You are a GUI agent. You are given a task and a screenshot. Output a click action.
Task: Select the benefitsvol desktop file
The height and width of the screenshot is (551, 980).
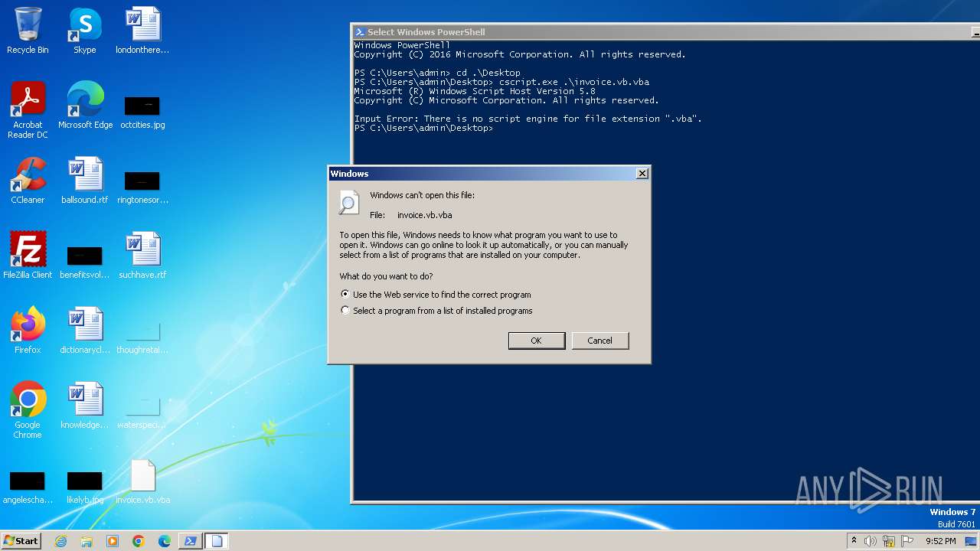(x=85, y=261)
